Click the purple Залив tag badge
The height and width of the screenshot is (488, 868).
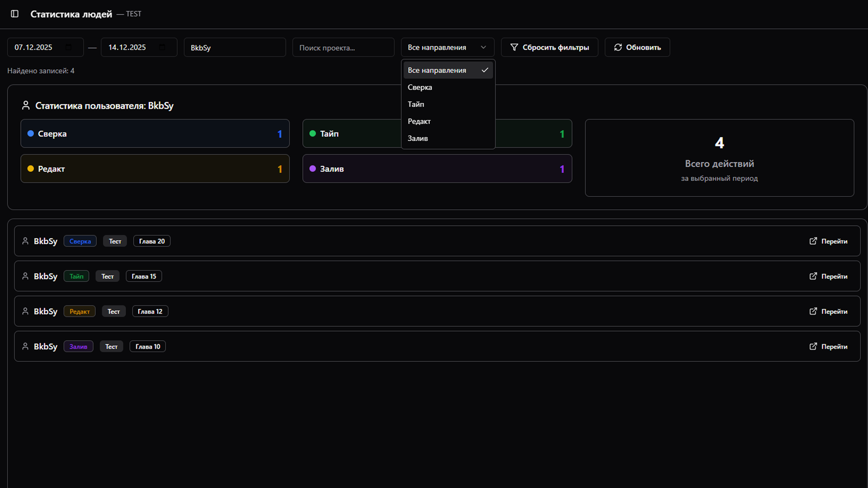tap(78, 346)
